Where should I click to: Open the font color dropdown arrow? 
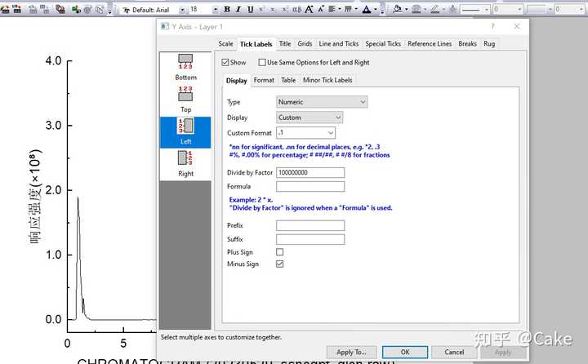[376, 10]
